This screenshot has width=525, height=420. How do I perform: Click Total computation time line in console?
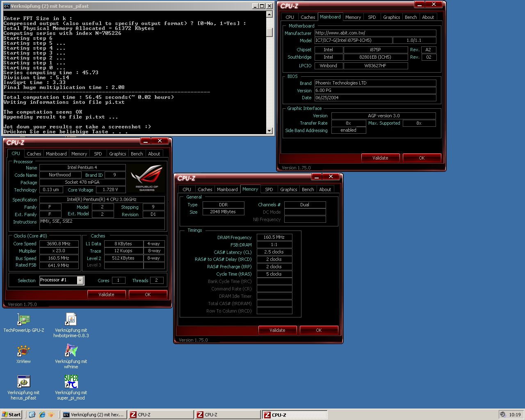pos(89,97)
